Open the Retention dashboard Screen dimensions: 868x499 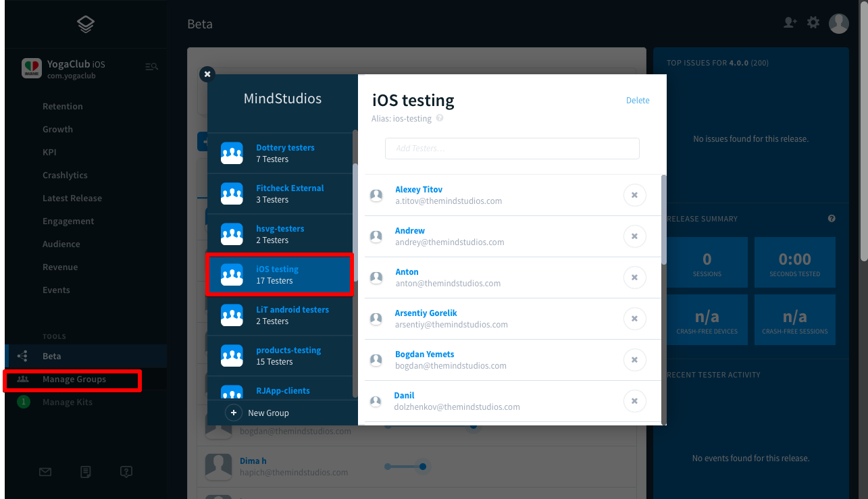[63, 106]
